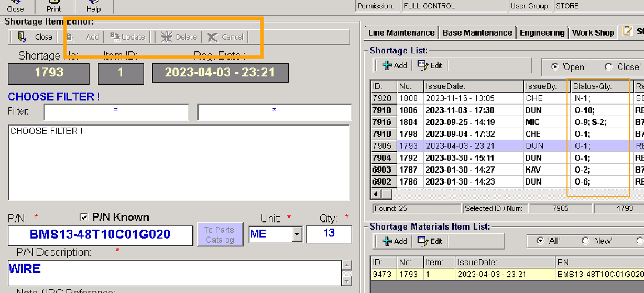The height and width of the screenshot is (293, 644).
Task: Click the IssueBy column header
Action: click(x=547, y=86)
